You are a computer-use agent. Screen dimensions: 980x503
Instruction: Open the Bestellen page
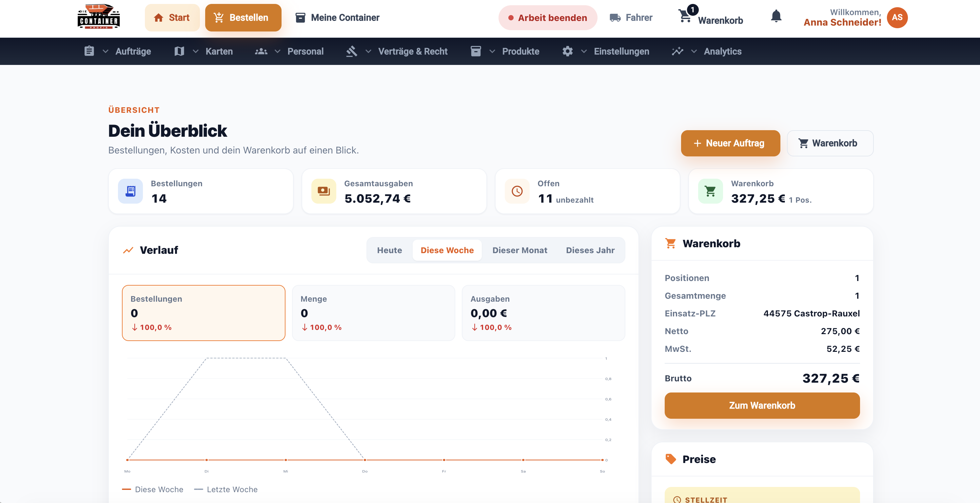(x=243, y=17)
